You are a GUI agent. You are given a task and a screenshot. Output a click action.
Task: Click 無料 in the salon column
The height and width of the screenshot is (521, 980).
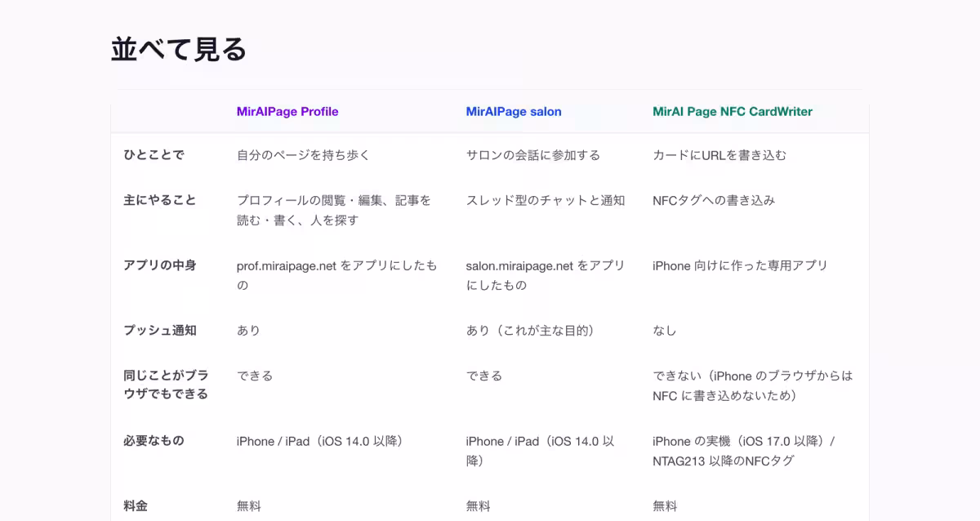click(x=479, y=506)
